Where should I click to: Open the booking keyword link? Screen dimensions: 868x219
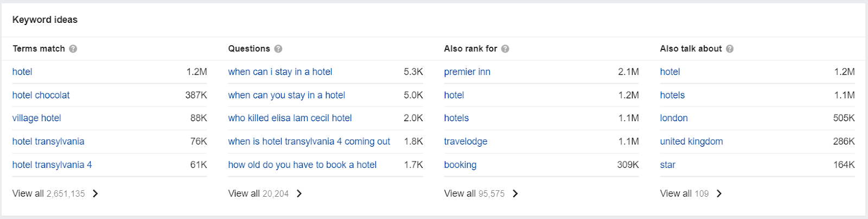coord(460,165)
